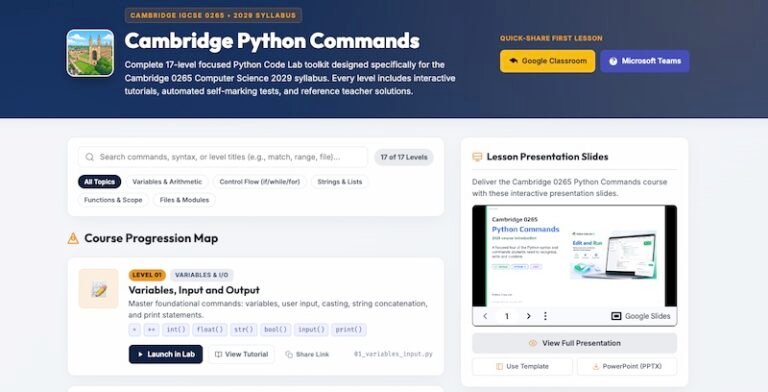Click the VARIABLES & I/O tag

coord(202,275)
